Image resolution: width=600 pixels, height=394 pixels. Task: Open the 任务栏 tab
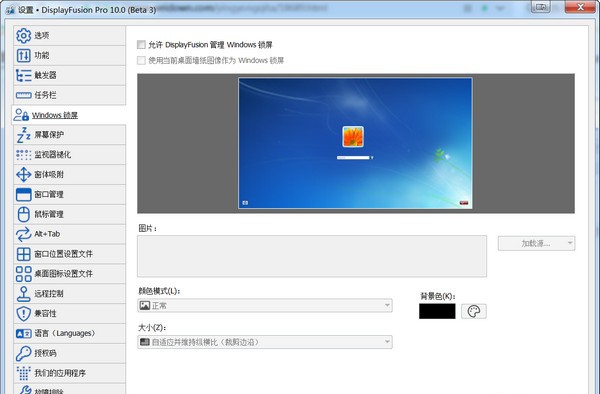pyautogui.click(x=70, y=95)
